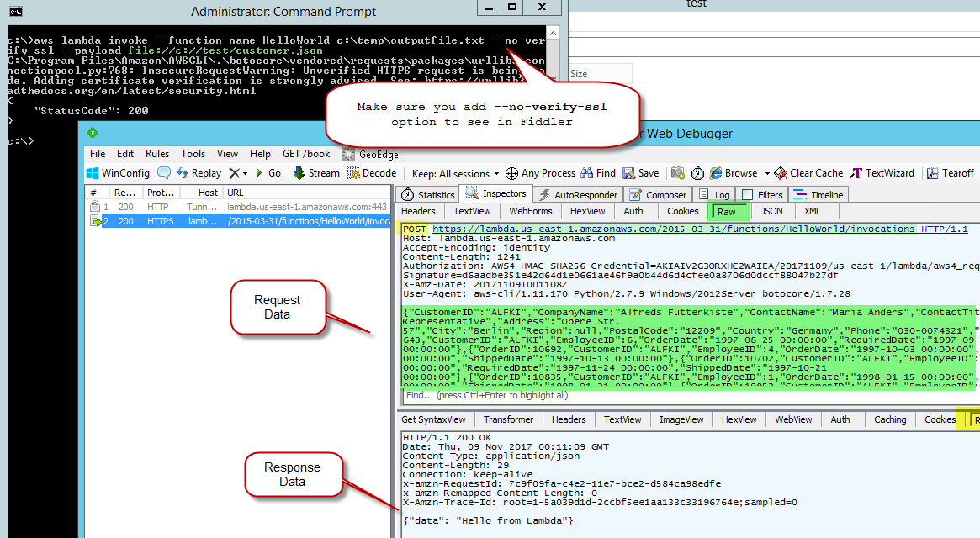Select session 1 tunnel to lambda.us-east-1.amazonaws.com

238,207
